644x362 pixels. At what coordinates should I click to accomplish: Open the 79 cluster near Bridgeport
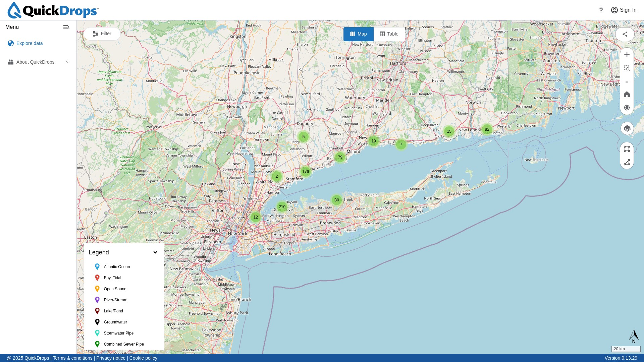(340, 157)
